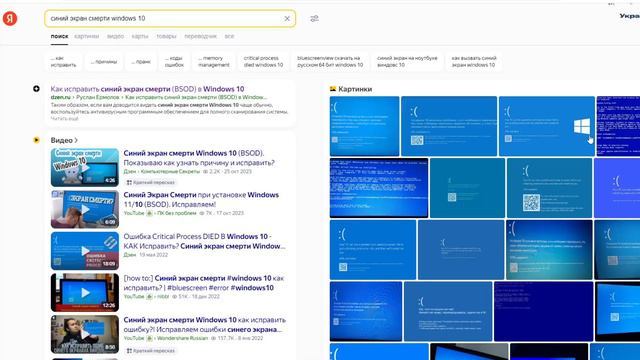Switch to Видео tab
The width and height of the screenshot is (640, 360).
[115, 36]
